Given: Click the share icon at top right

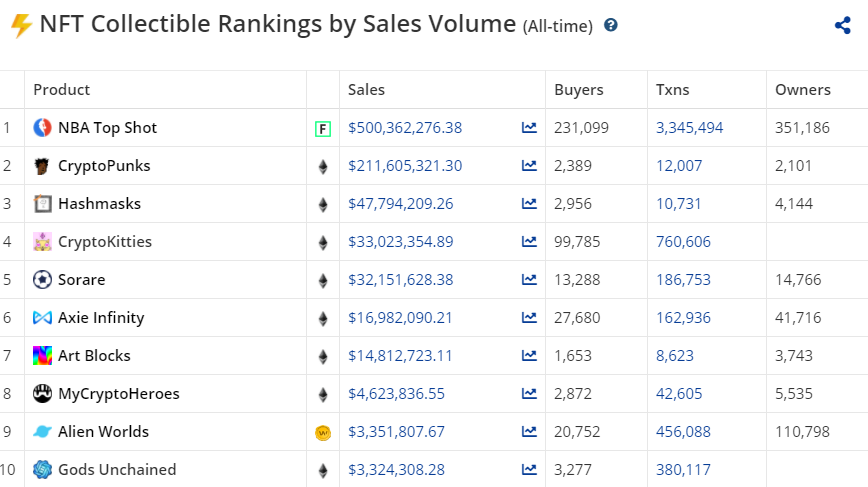Looking at the screenshot, I should 843,25.
